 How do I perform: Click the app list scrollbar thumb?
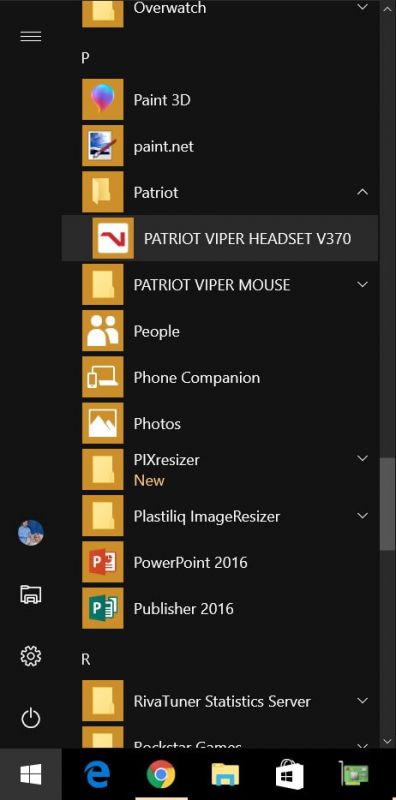click(x=388, y=504)
